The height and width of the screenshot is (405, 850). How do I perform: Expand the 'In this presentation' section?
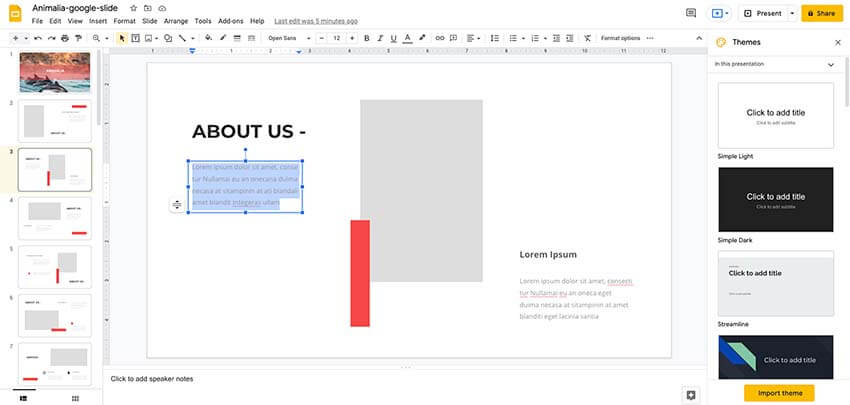click(x=830, y=64)
